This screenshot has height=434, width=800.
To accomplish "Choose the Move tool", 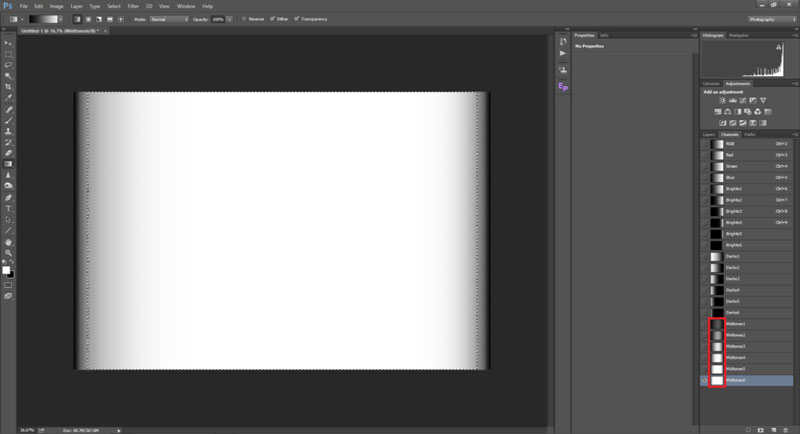I will (x=9, y=43).
